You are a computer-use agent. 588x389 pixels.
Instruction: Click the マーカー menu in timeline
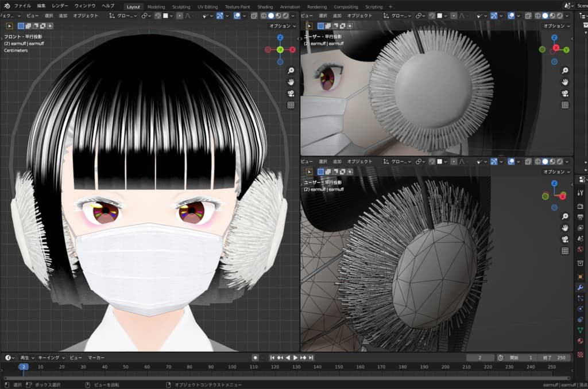coord(96,357)
